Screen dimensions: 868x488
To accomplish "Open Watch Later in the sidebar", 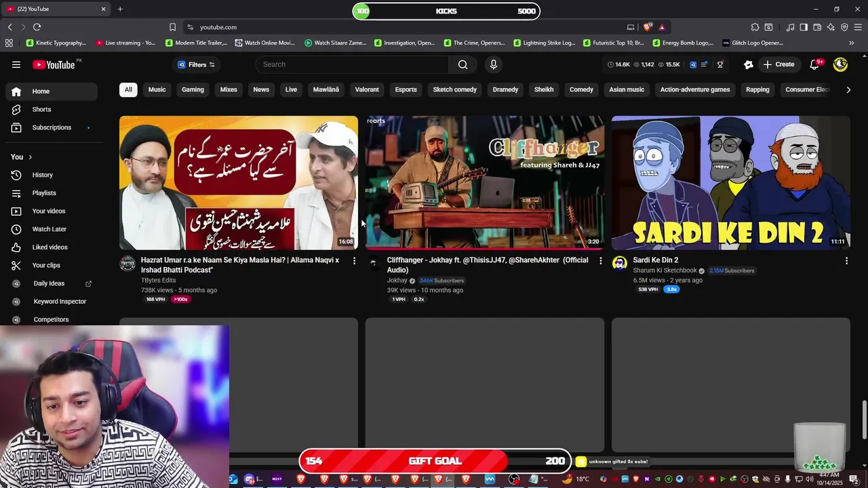I will click(52, 229).
